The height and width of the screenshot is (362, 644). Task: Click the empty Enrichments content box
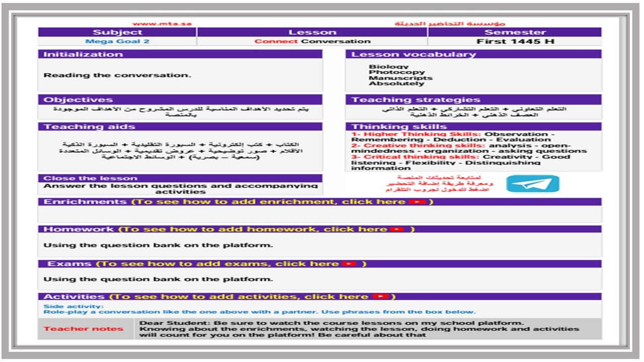320,214
